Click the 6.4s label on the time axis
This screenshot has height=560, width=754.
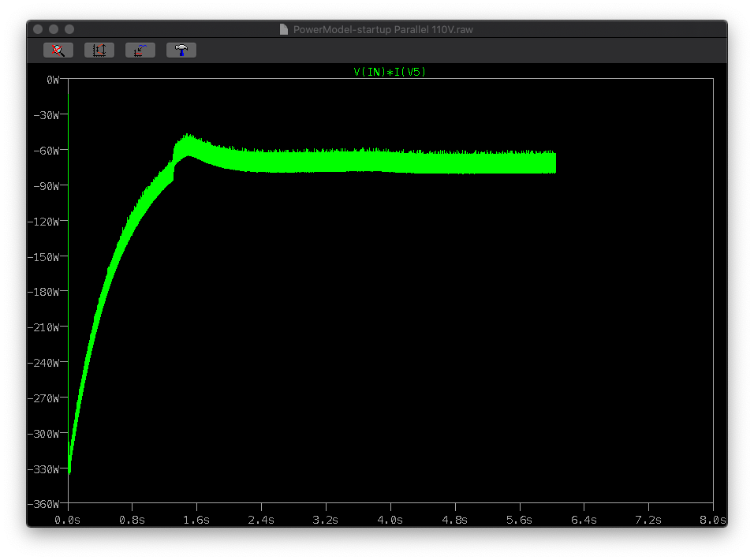(584, 520)
